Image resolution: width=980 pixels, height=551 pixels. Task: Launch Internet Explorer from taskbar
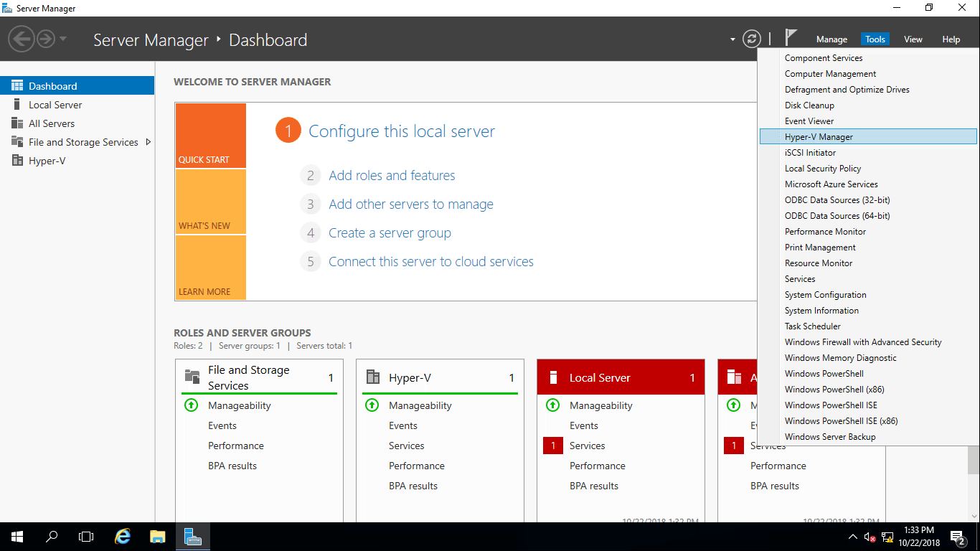click(x=123, y=536)
